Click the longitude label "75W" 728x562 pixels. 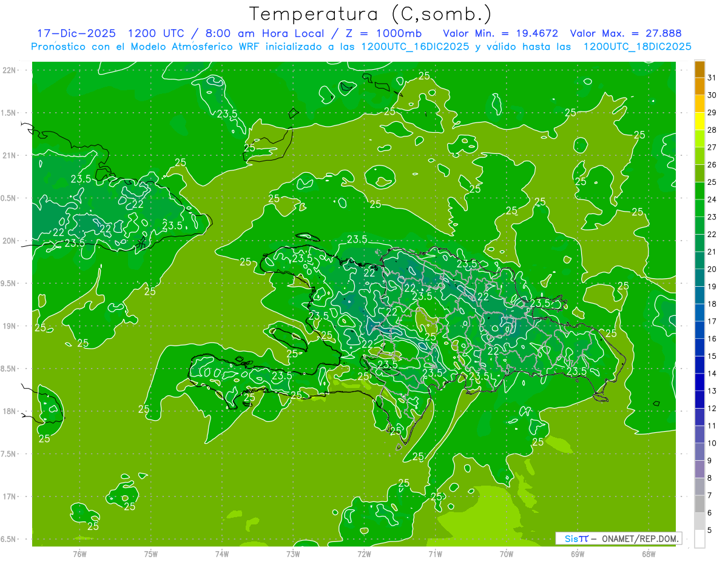151,554
